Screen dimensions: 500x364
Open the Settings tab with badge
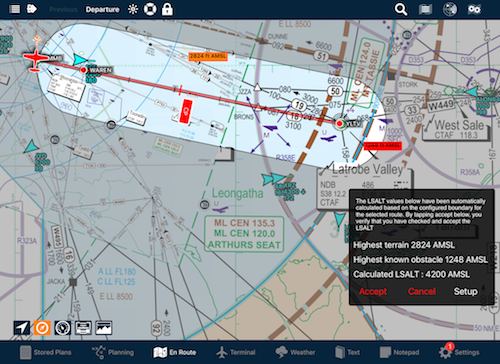pyautogui.click(x=459, y=352)
